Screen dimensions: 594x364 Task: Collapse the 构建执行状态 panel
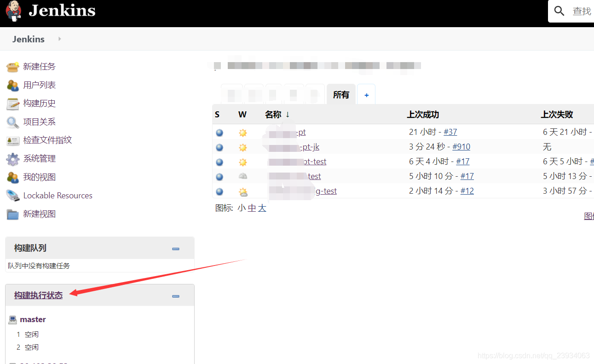tap(176, 296)
